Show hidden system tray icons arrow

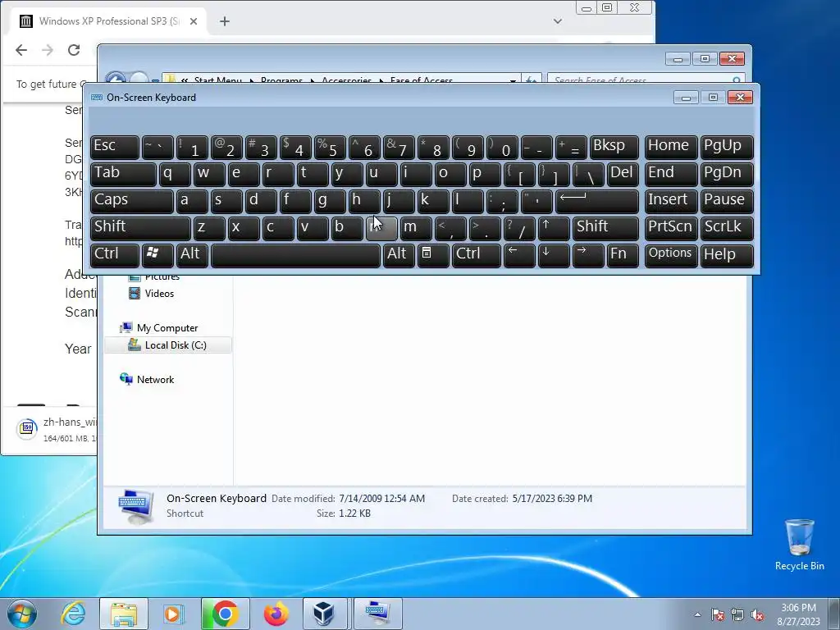pos(697,614)
